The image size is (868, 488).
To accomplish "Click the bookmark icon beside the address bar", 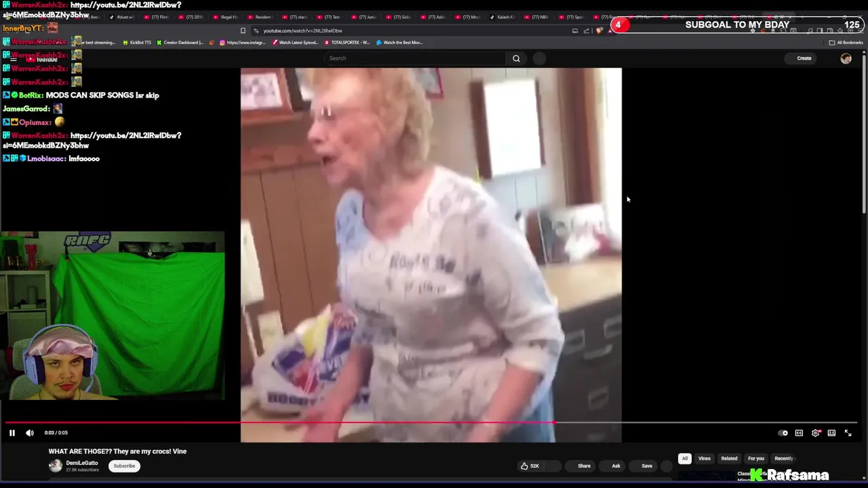I will (x=243, y=30).
